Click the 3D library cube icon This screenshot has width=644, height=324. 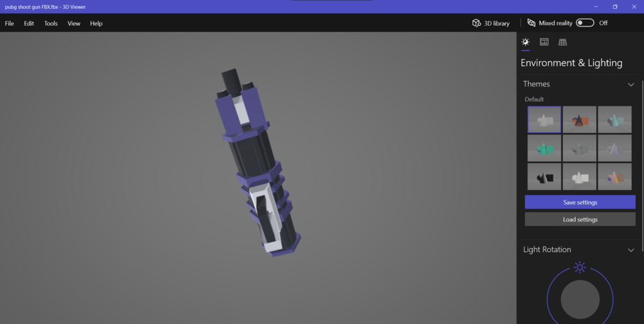tap(476, 23)
